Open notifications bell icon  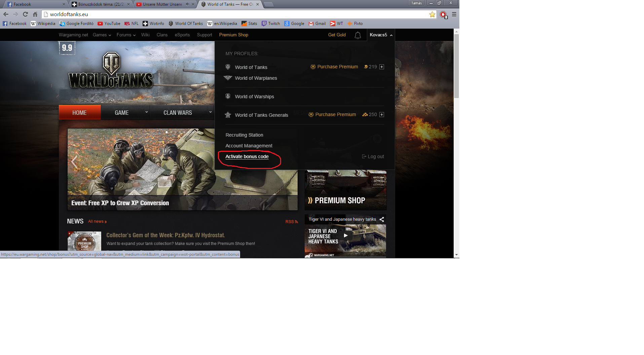tap(358, 35)
